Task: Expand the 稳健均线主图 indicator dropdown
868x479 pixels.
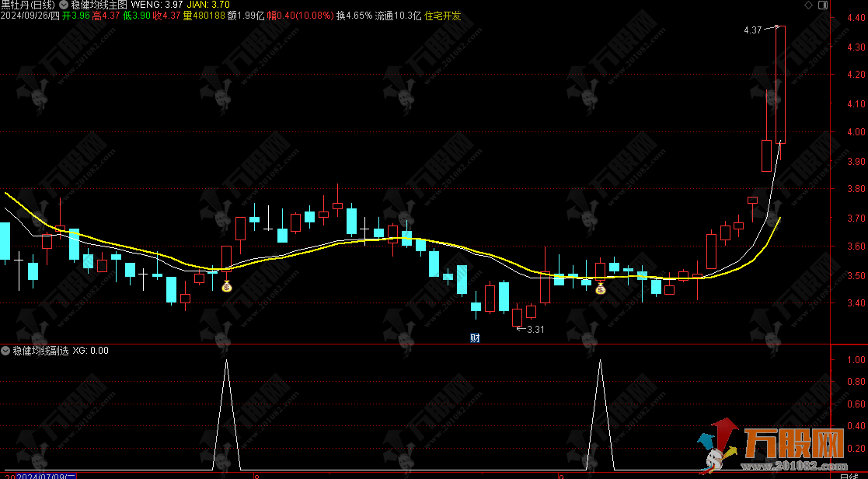Action: click(x=62, y=5)
